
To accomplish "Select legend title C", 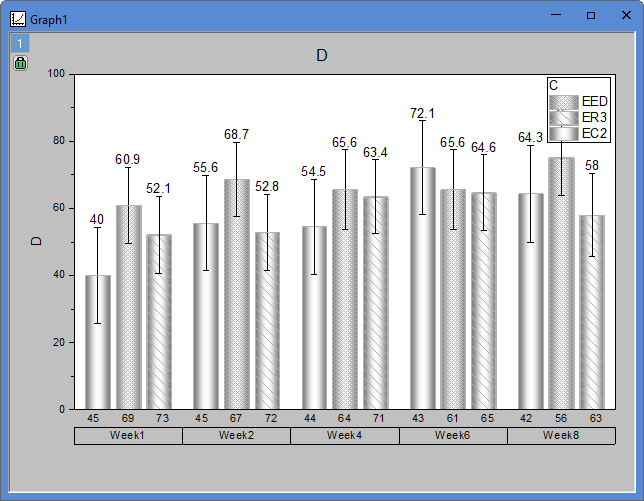I will pyautogui.click(x=553, y=85).
